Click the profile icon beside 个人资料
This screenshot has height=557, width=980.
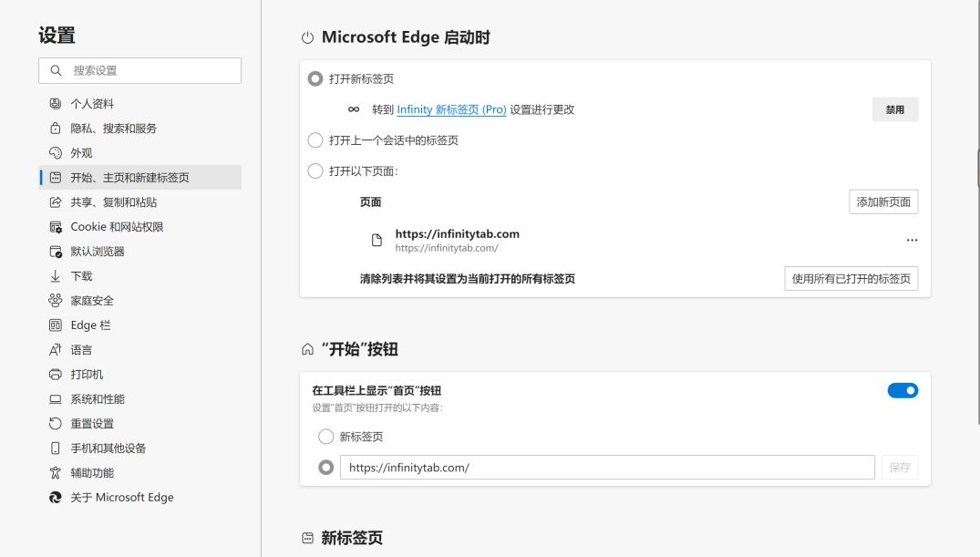tap(56, 104)
